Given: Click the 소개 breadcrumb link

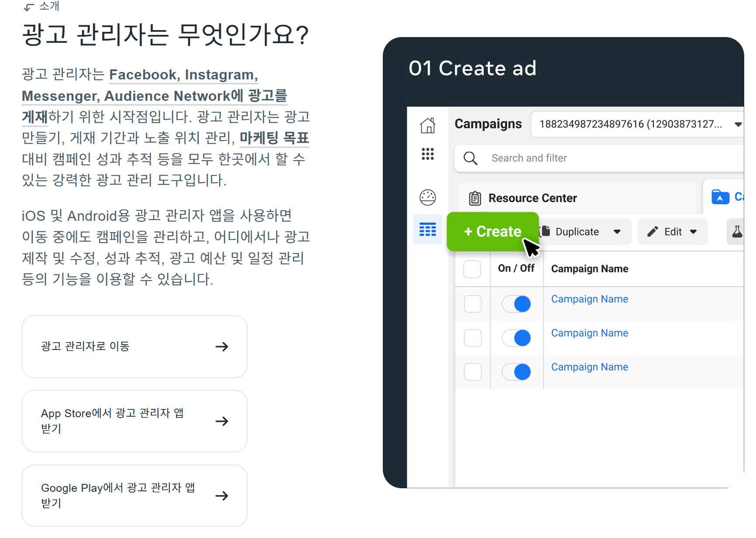Looking at the screenshot, I should pos(49,6).
